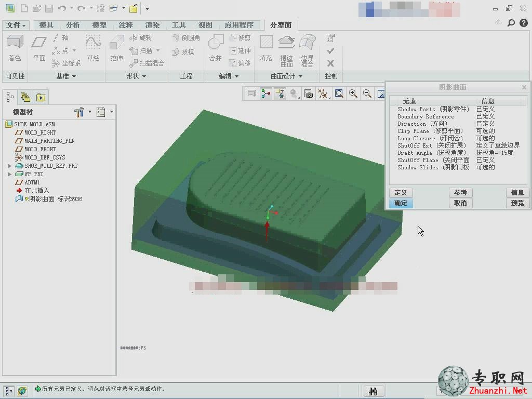The height and width of the screenshot is (399, 532).
Task: Select the 填充 fill surface tool
Action: coord(266,48)
